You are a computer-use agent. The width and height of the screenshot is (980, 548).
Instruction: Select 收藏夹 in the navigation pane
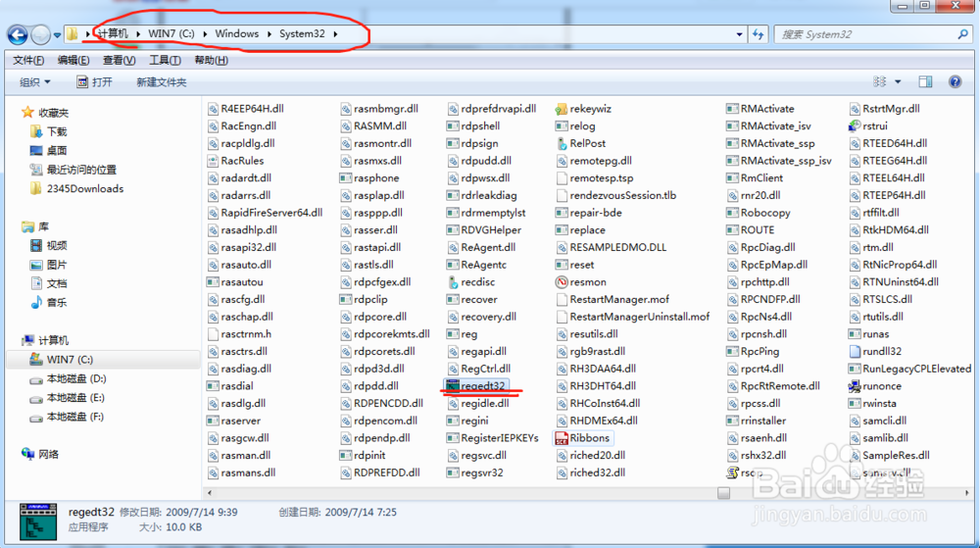pyautogui.click(x=54, y=113)
